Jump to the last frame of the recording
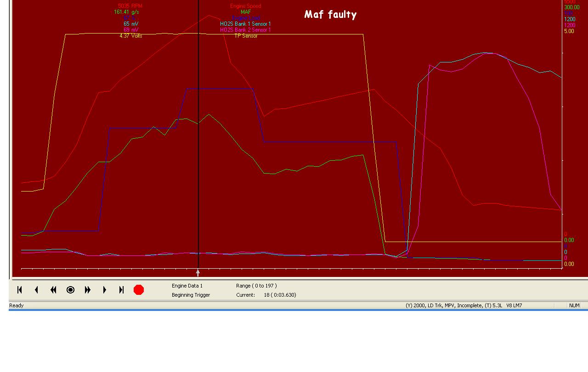The image size is (588, 372). coord(121,290)
